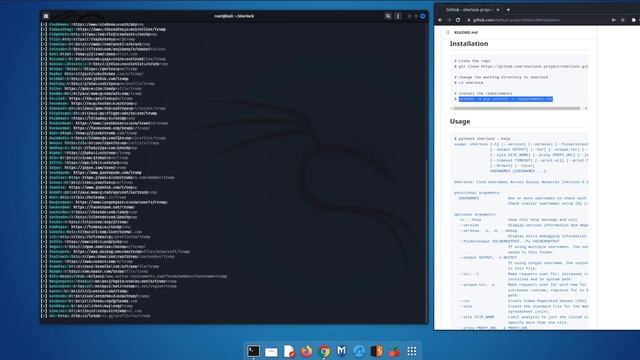Show all applications grid in the dock
This screenshot has height=360, width=640.
(412, 351)
